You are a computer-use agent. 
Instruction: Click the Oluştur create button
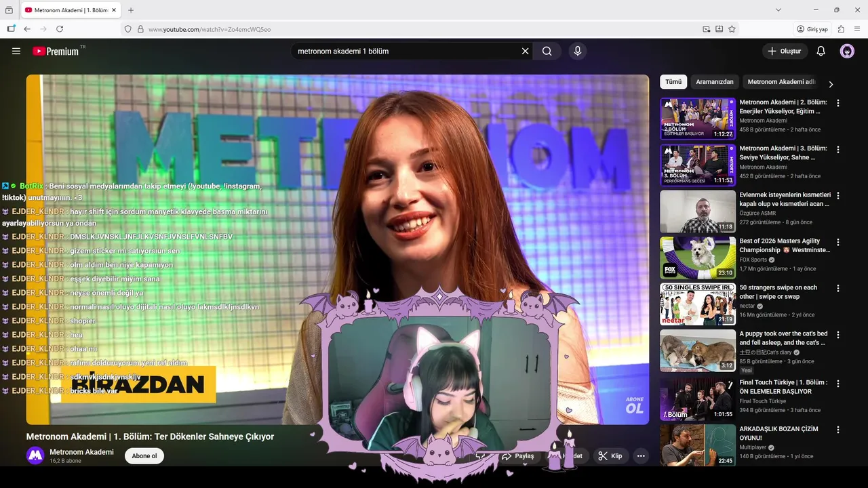[x=785, y=51]
